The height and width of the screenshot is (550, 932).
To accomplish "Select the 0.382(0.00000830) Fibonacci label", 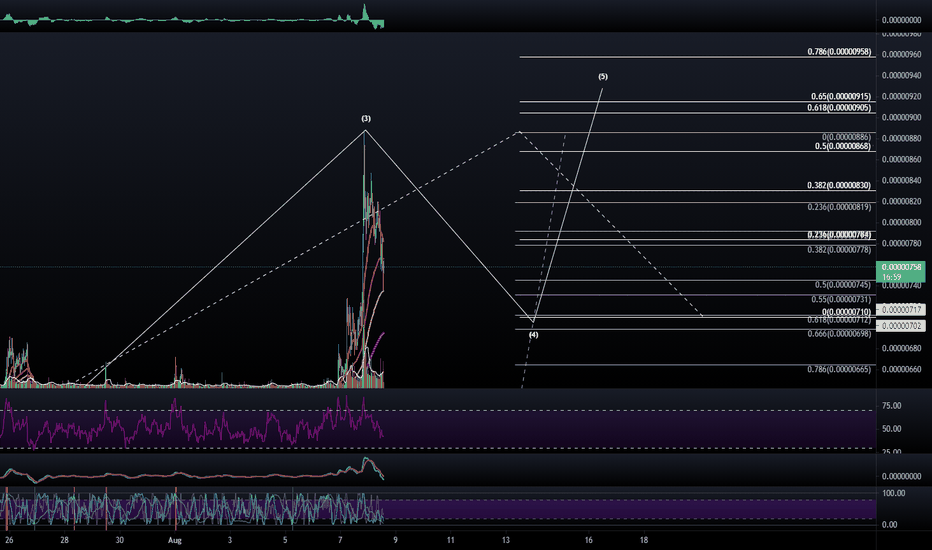I will (x=839, y=186).
